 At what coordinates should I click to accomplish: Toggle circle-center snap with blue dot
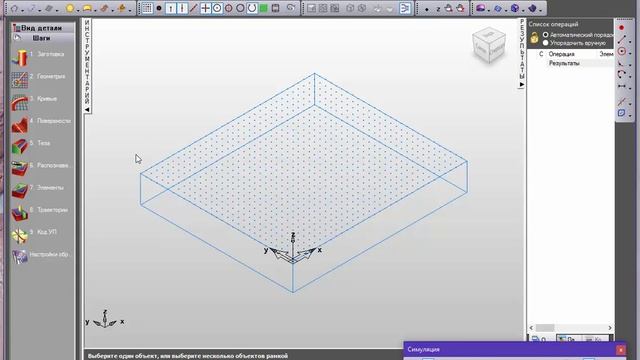(x=217, y=8)
